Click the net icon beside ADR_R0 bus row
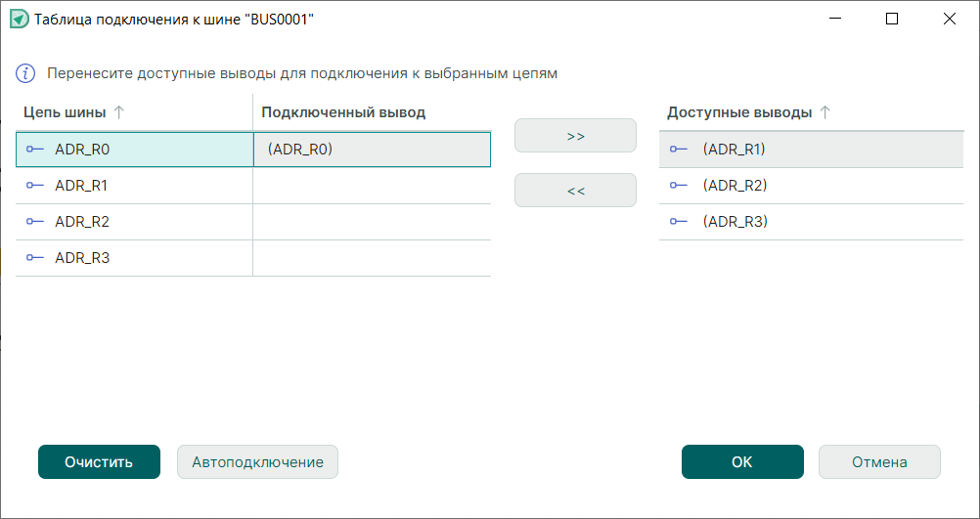Screen dimensions: 980x519 coord(34,150)
